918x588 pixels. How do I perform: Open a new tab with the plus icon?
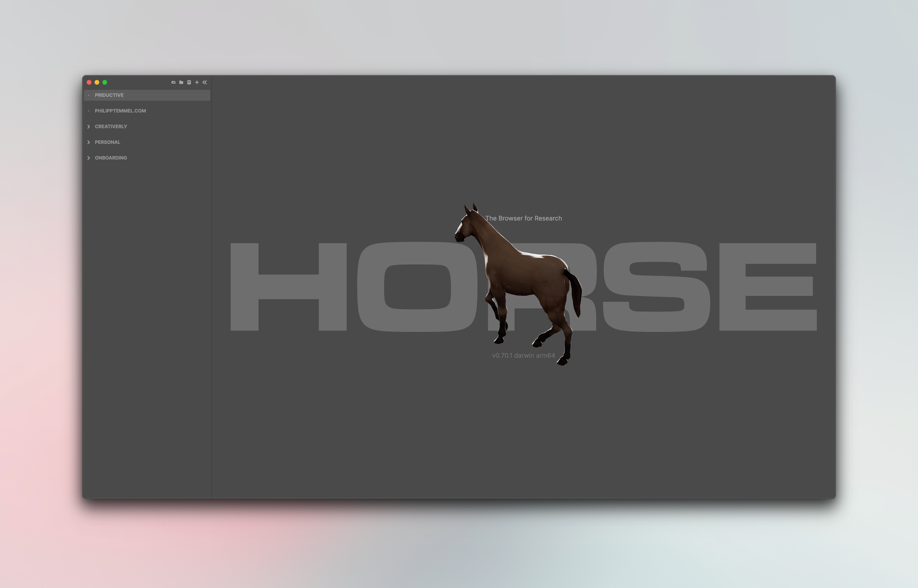pyautogui.click(x=197, y=82)
